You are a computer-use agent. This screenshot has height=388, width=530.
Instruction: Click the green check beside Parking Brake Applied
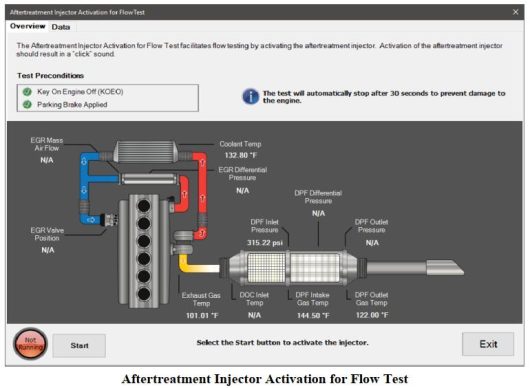[x=27, y=104]
